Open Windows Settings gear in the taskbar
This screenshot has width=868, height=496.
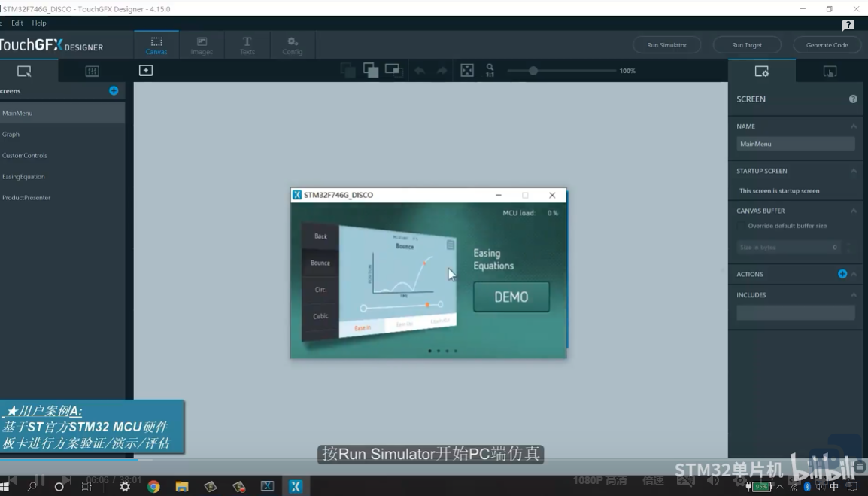(x=125, y=486)
